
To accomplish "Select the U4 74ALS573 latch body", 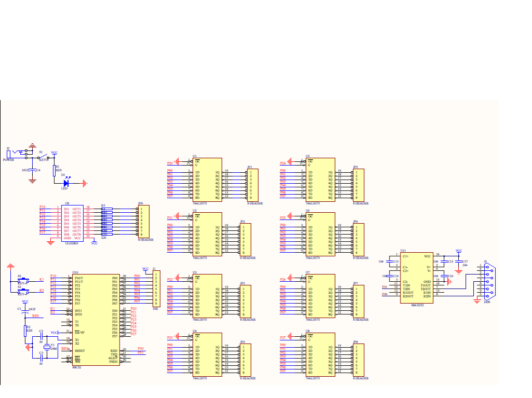I will [x=207, y=354].
